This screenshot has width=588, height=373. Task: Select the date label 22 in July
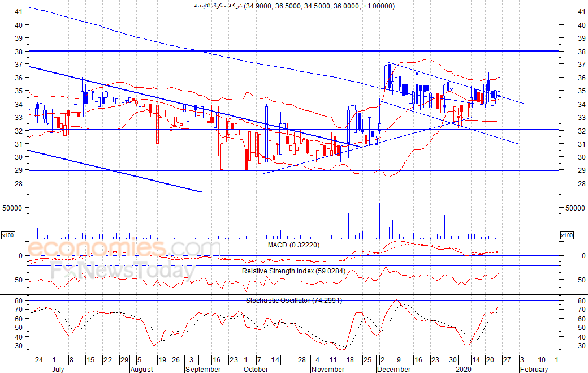pos(107,360)
